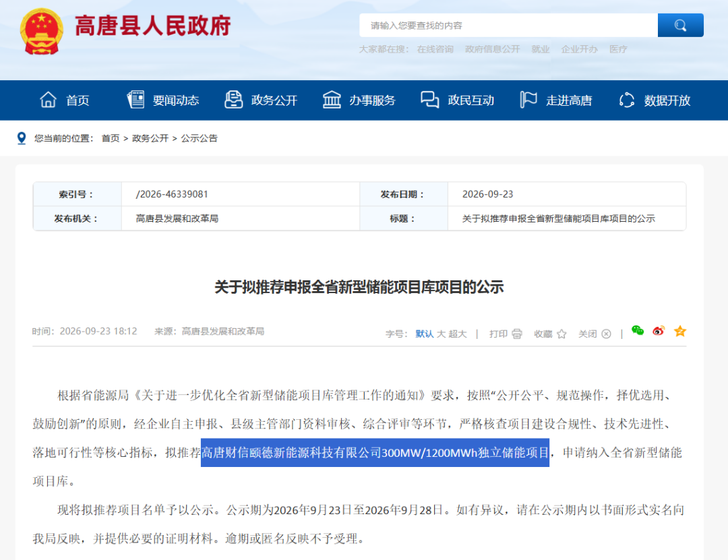This screenshot has height=560, width=728.
Task: Open the 政民互动 navigation menu
Action: (471, 100)
